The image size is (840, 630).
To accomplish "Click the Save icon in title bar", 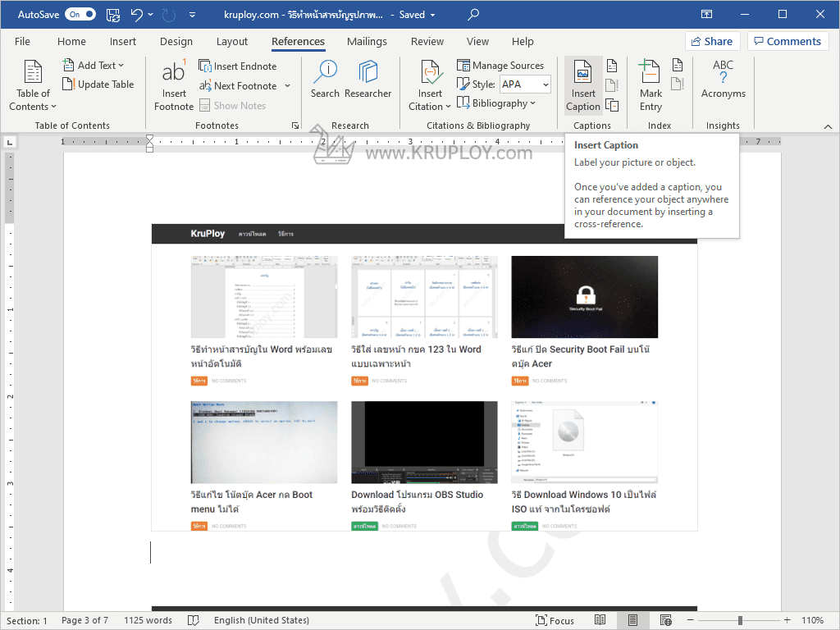I will pos(113,15).
